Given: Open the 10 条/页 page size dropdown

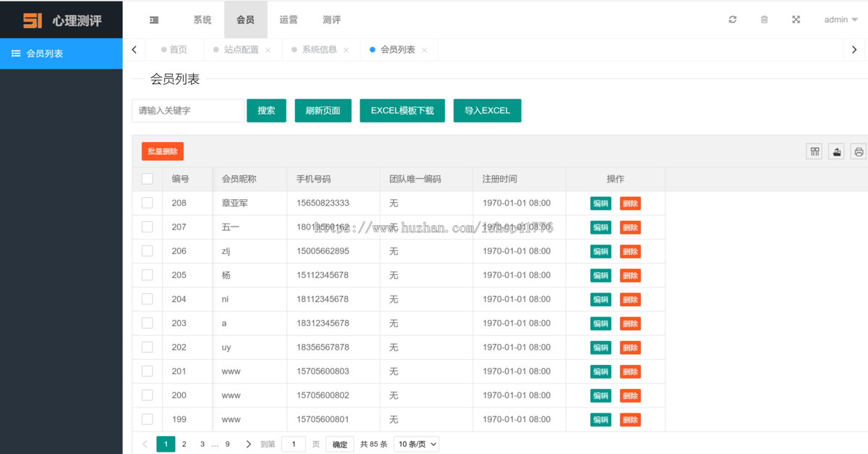Looking at the screenshot, I should click(x=416, y=445).
